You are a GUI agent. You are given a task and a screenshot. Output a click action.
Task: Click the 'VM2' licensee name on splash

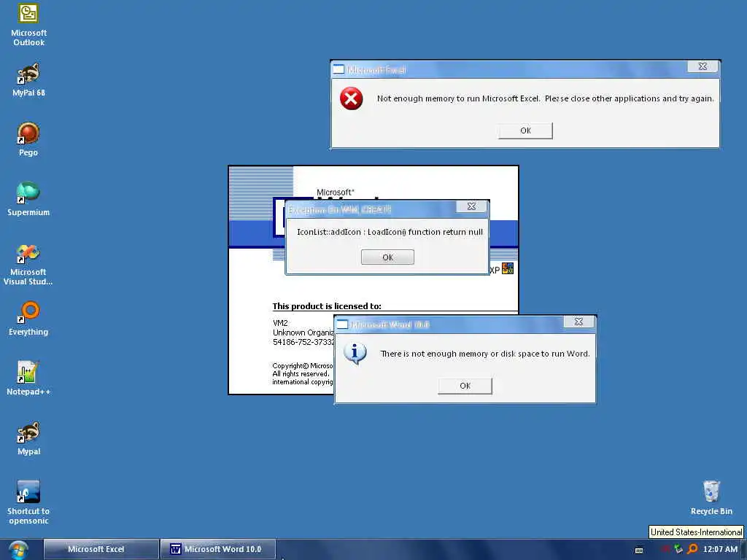tap(280, 323)
